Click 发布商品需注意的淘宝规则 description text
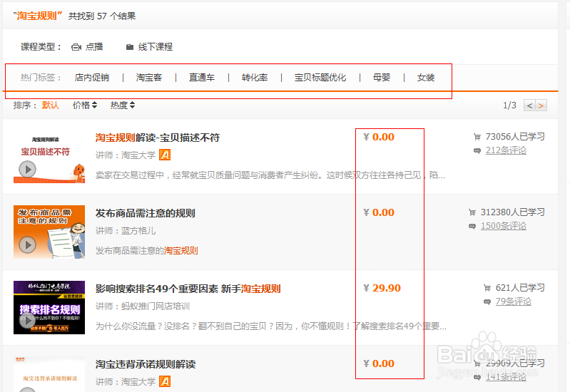570x392 pixels. point(146,251)
